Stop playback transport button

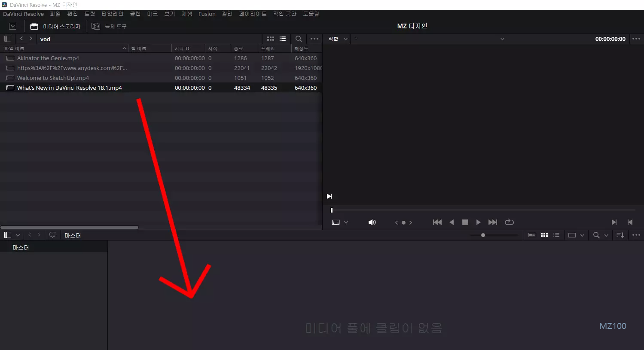(x=465, y=222)
